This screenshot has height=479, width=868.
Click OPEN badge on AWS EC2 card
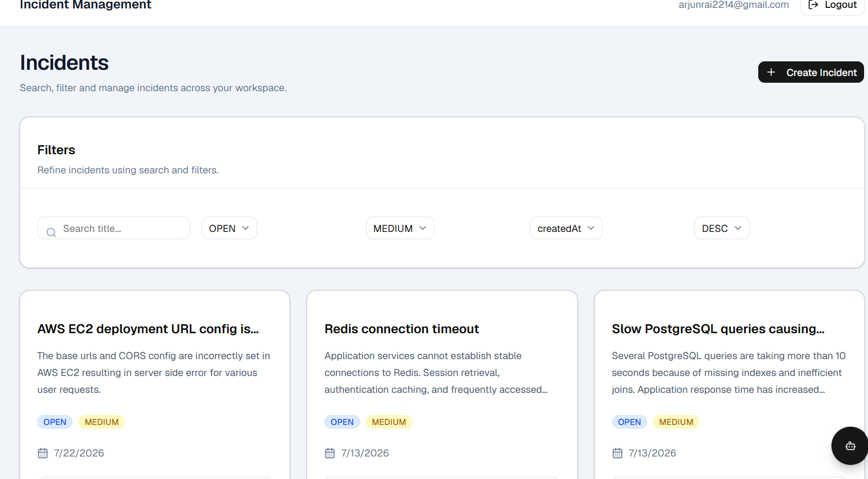[x=55, y=422]
